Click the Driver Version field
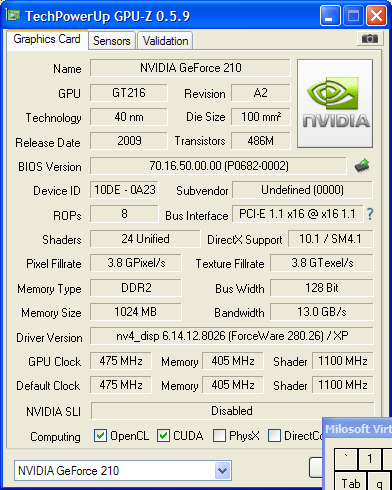The image size is (392, 490). pos(232,336)
